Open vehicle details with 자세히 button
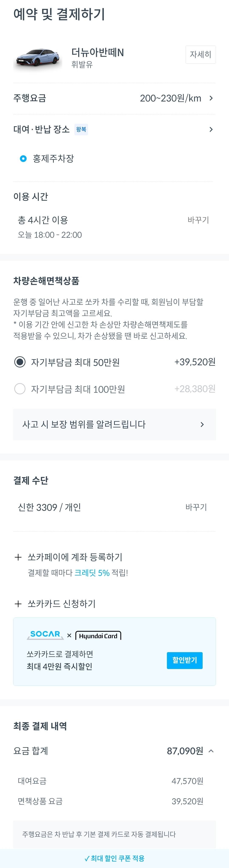 pyautogui.click(x=201, y=55)
